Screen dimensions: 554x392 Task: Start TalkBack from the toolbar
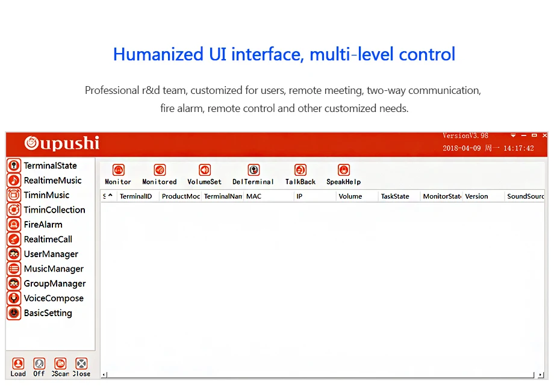300,170
